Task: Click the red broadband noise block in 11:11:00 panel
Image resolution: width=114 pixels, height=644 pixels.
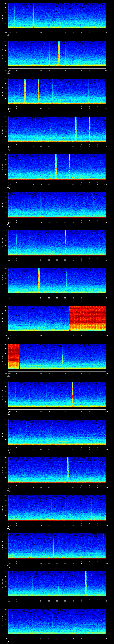Action: coord(87,318)
